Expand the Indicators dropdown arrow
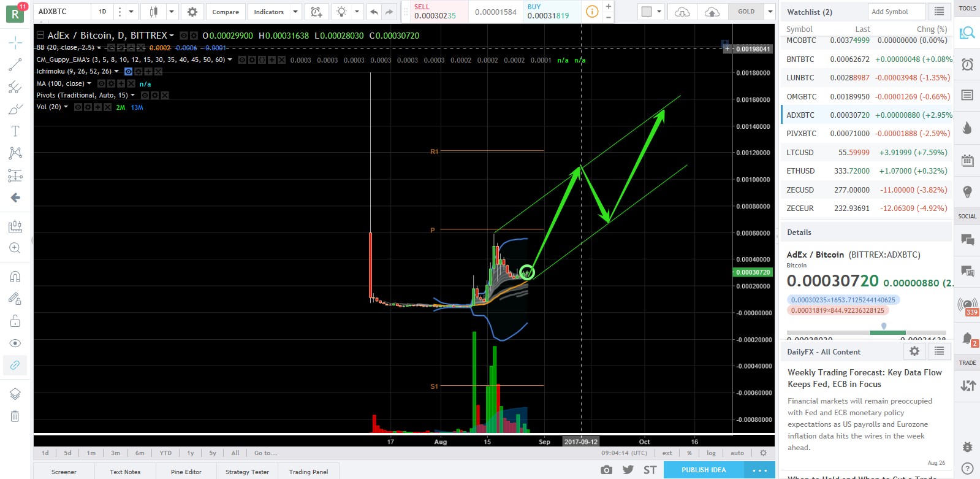This screenshot has height=479, width=980. [x=295, y=12]
